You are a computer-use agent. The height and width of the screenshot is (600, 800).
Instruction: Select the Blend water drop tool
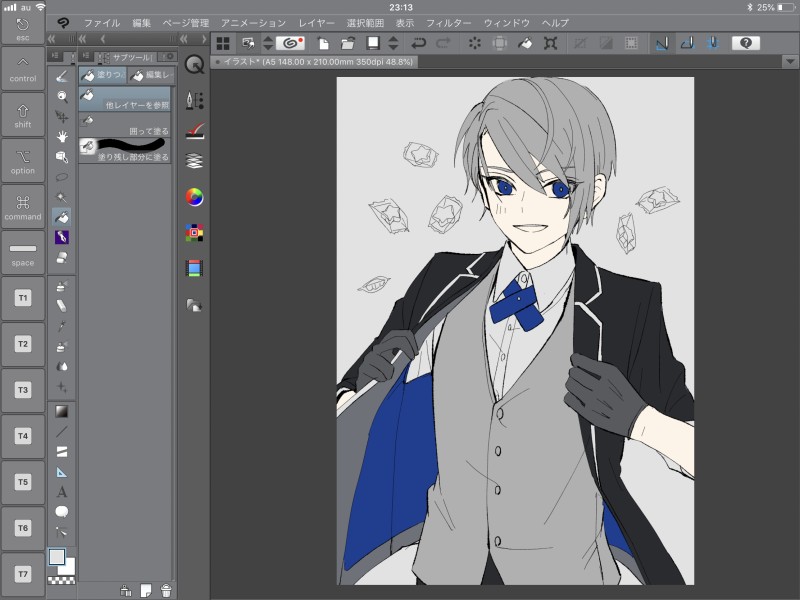(62, 366)
